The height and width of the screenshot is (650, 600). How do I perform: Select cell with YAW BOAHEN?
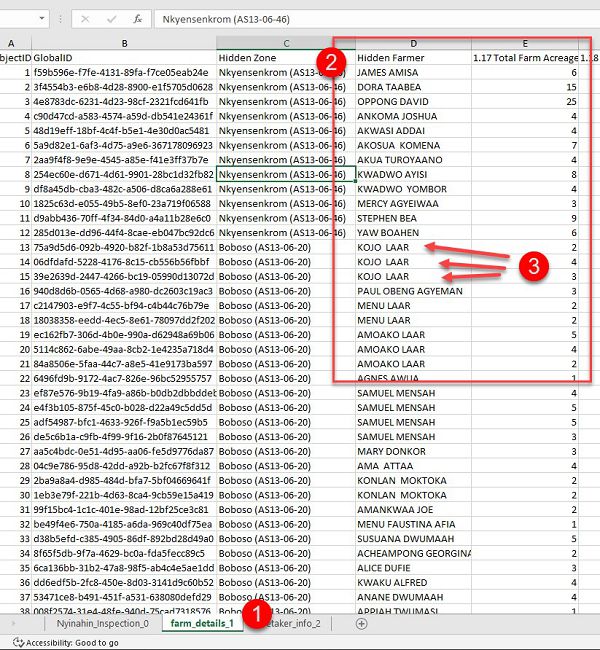pos(413,233)
